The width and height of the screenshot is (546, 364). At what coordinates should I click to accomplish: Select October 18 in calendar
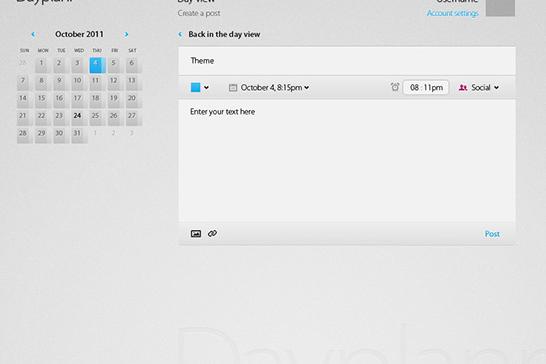point(97,100)
